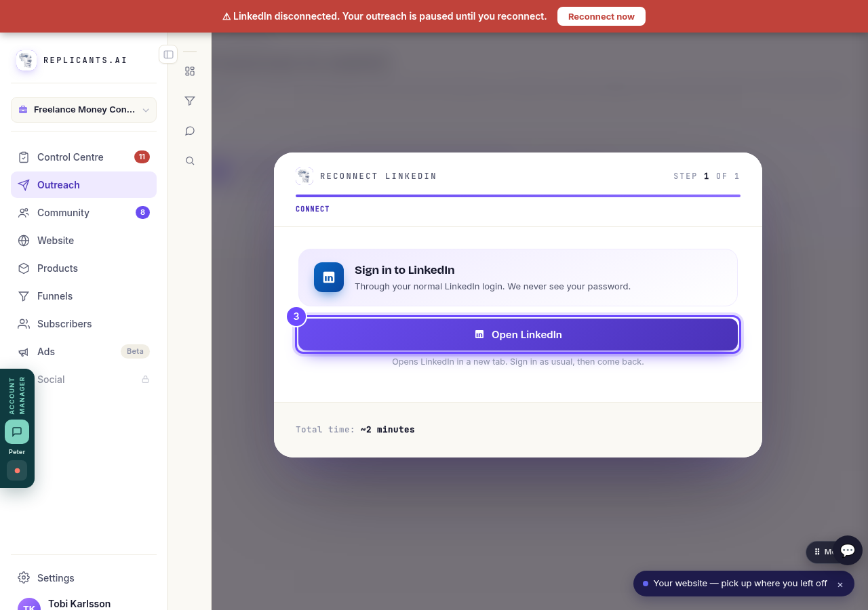Click the 'Sign in to LinkedIn' heading
The height and width of the screenshot is (610, 868).
[404, 270]
